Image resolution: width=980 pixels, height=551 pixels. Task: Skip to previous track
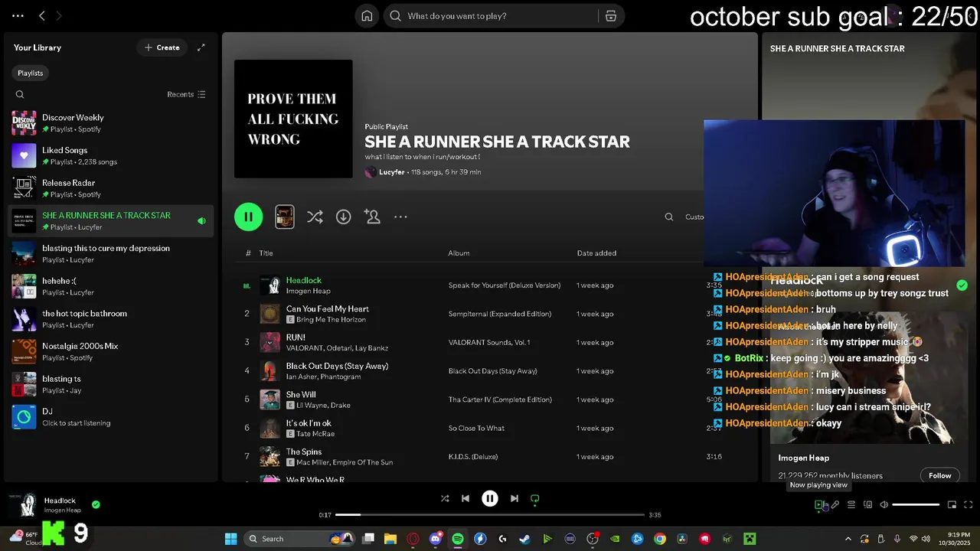(465, 498)
